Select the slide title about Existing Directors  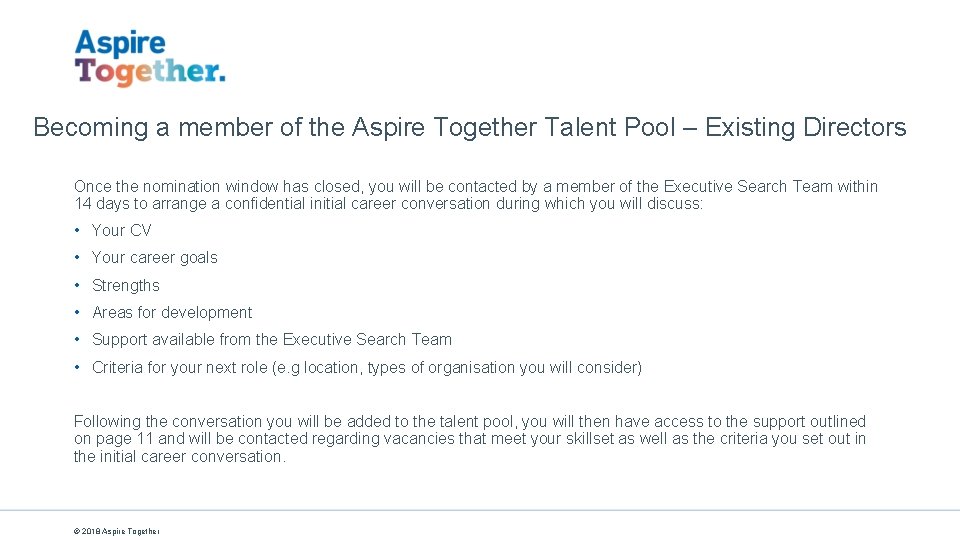470,128
